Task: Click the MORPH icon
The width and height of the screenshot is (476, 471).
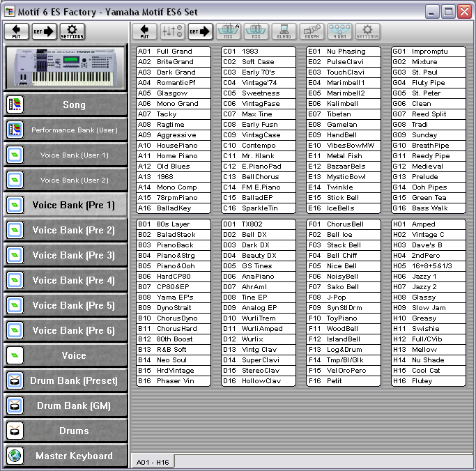Action: point(312,31)
